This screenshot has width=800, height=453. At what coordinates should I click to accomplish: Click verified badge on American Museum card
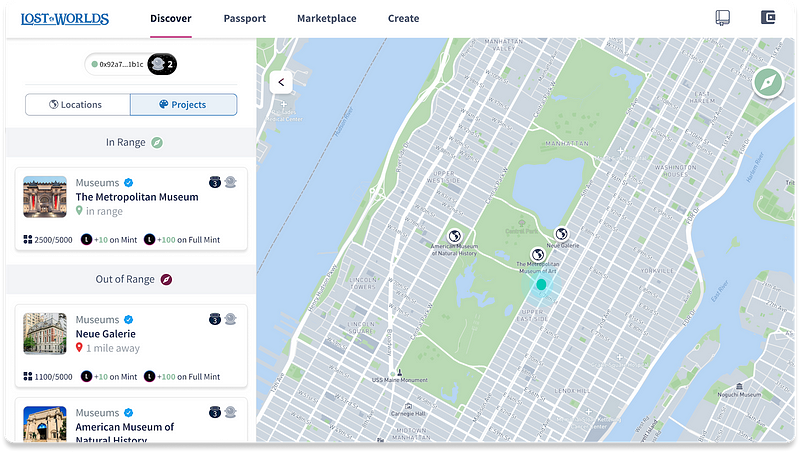[x=129, y=413]
